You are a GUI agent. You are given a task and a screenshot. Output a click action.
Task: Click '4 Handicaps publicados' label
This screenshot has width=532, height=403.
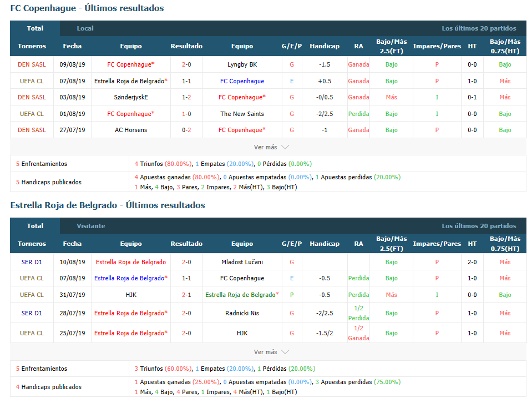click(x=48, y=387)
